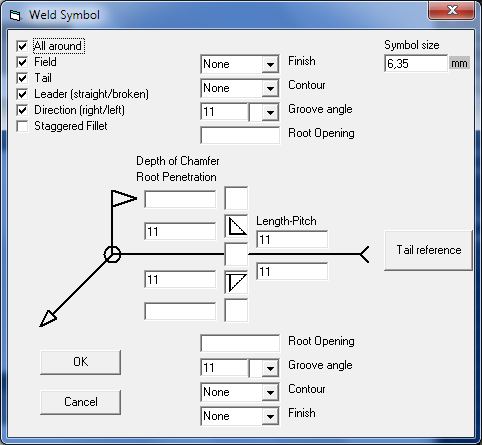Click the fillet weld symbol above reference line
Screen dimensions: 482x445
(236, 226)
